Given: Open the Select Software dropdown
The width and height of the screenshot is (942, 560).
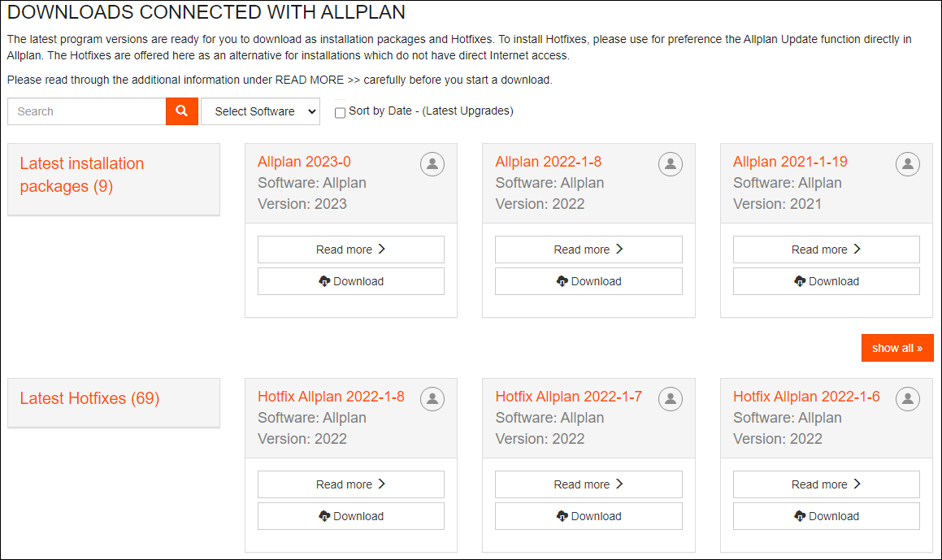Looking at the screenshot, I should pos(260,111).
